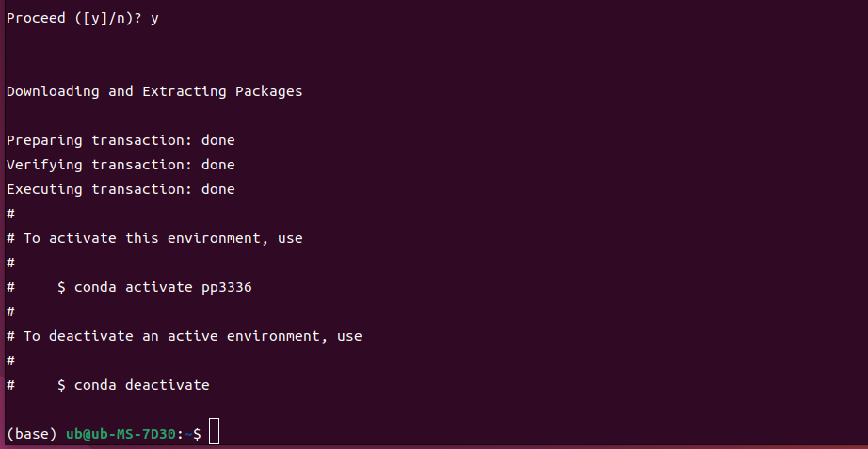Click the typed 'y' answer after Proceed
This screenshot has width=868, height=449.
pyautogui.click(x=154, y=18)
